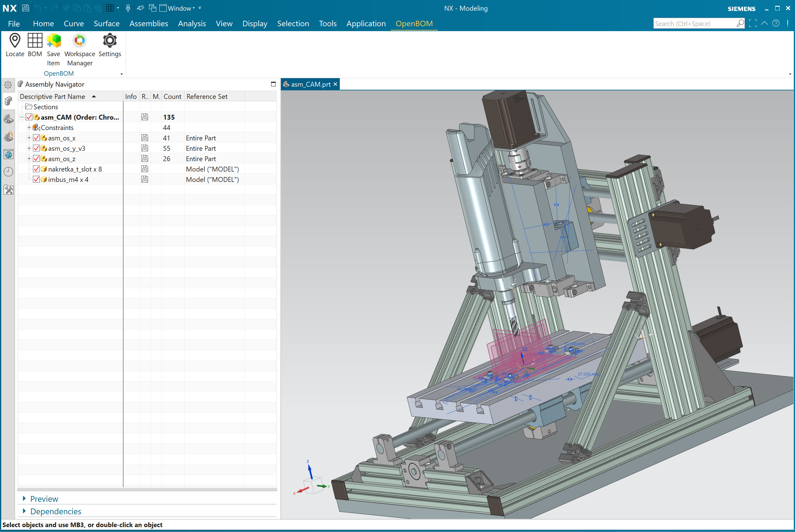Click the Undo arrow icon
Screen dimensions: 795x532
pyautogui.click(x=38, y=8)
